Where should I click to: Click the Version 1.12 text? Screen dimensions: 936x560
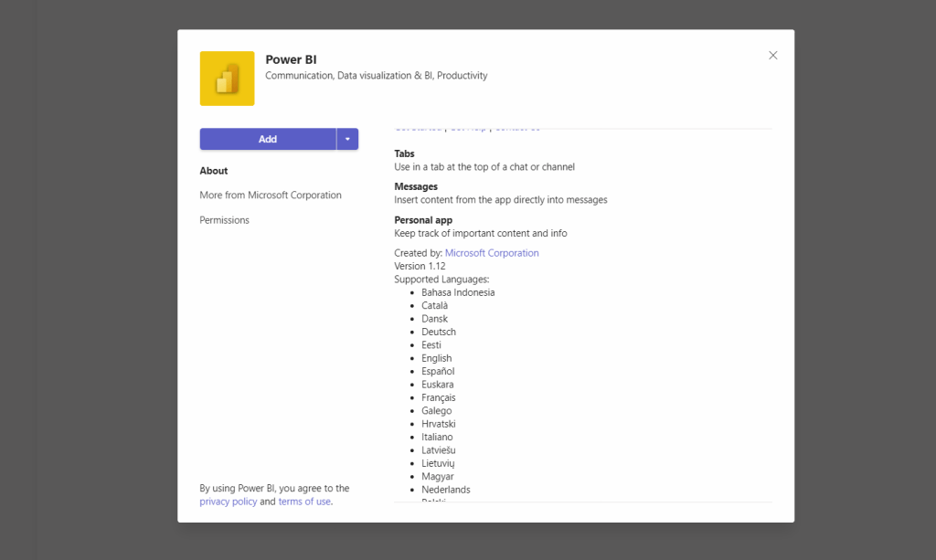[420, 266]
